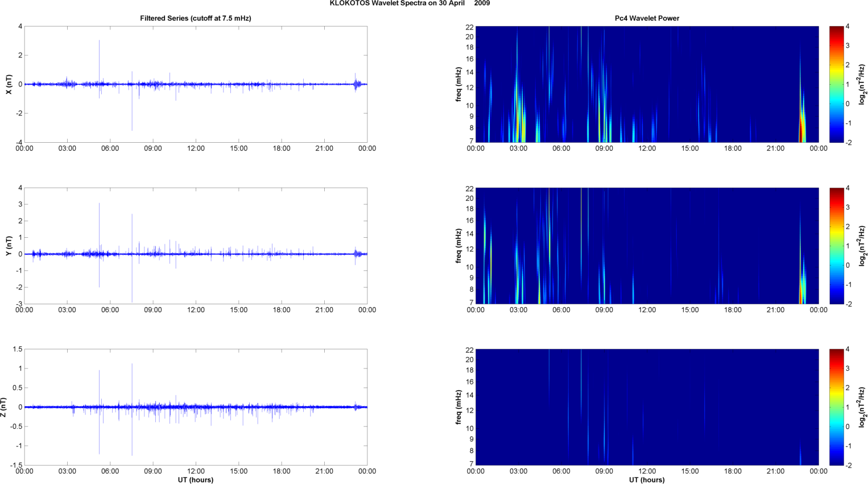Click the '1.5' tick on the Z axis

17,349
